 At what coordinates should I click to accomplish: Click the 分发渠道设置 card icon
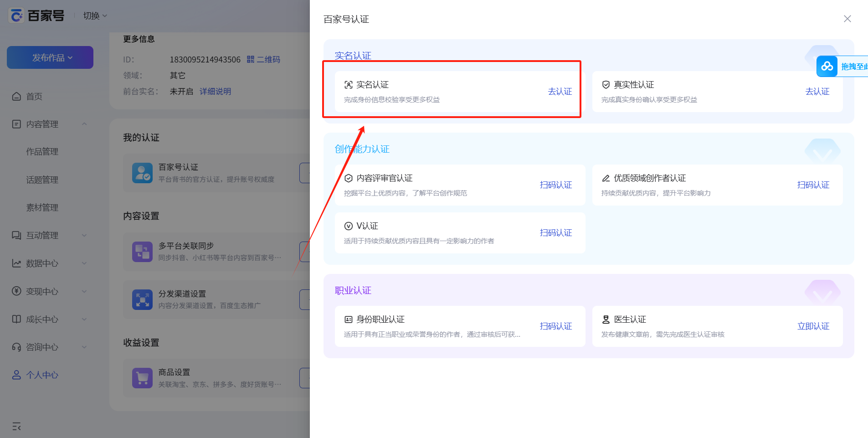pyautogui.click(x=142, y=299)
